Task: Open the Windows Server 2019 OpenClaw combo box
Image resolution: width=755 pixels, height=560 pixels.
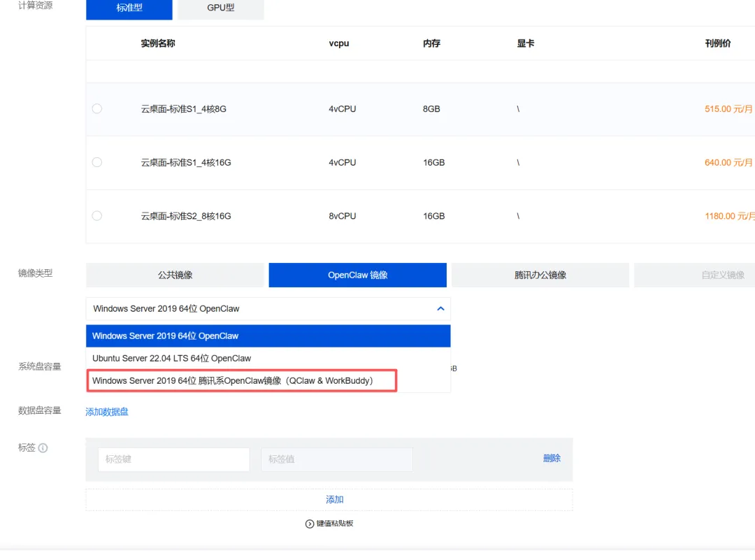Action: [268, 308]
